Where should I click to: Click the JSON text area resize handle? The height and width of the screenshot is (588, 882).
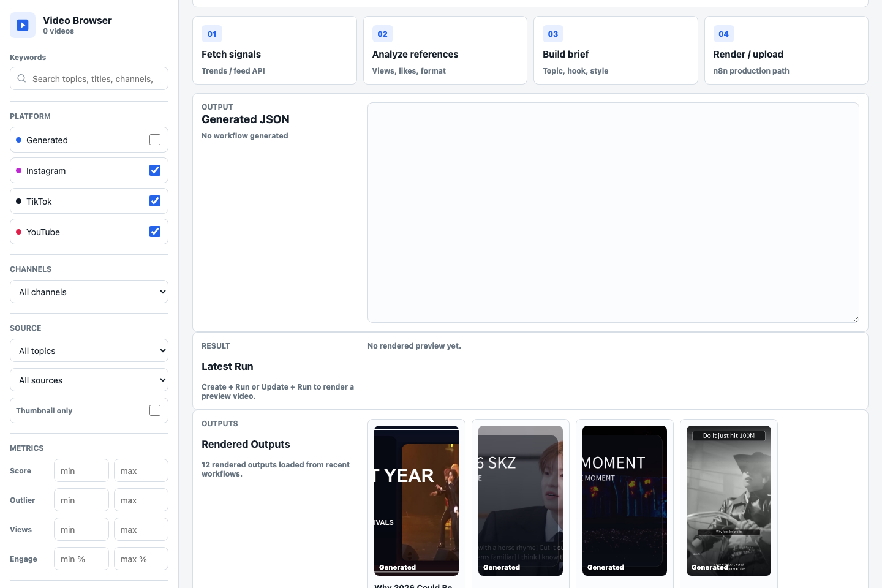coord(856,319)
